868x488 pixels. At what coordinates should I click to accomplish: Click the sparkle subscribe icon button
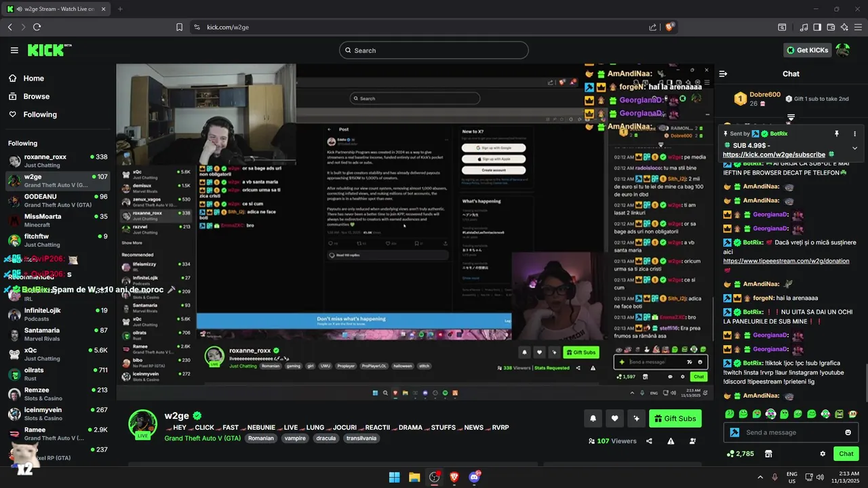(x=636, y=418)
